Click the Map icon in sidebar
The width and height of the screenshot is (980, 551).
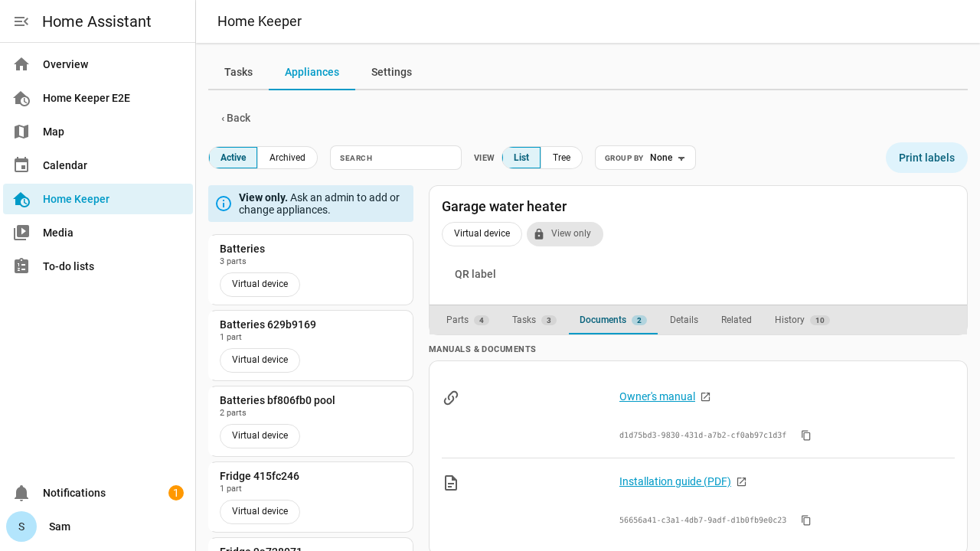click(21, 132)
